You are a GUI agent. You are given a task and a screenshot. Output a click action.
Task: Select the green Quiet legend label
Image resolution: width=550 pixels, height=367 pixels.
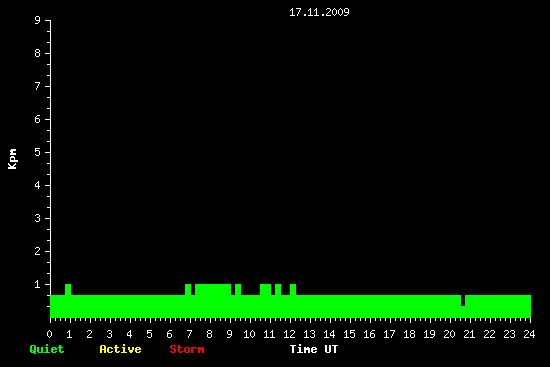[47, 349]
